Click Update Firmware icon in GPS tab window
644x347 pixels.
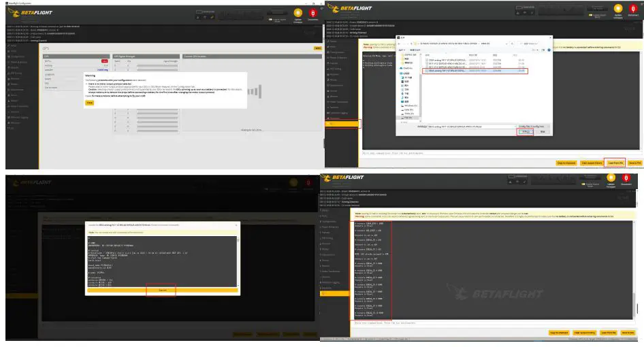(298, 13)
